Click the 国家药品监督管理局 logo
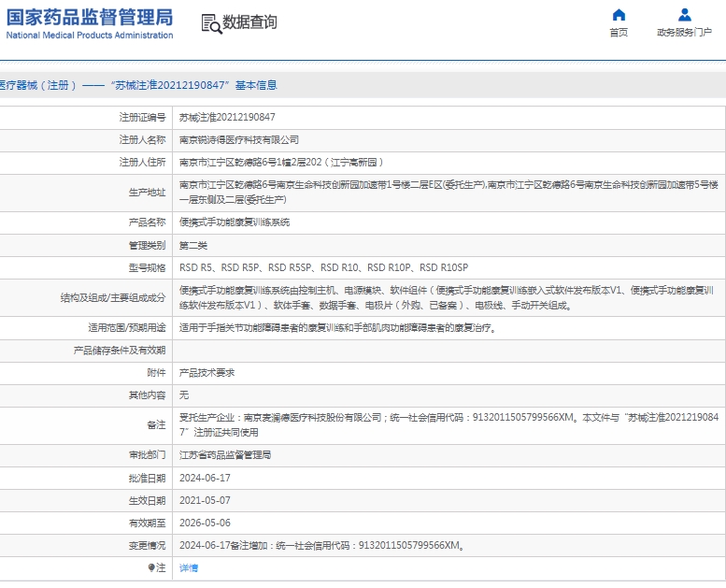Screen dimensions: 726x588 click(90, 18)
